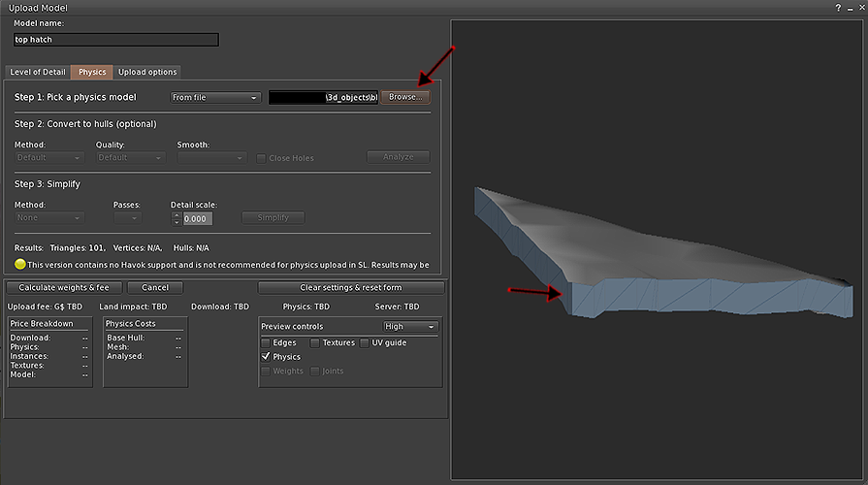Open the Step 2 Method dropdown
This screenshot has height=485, width=868.
click(x=49, y=157)
